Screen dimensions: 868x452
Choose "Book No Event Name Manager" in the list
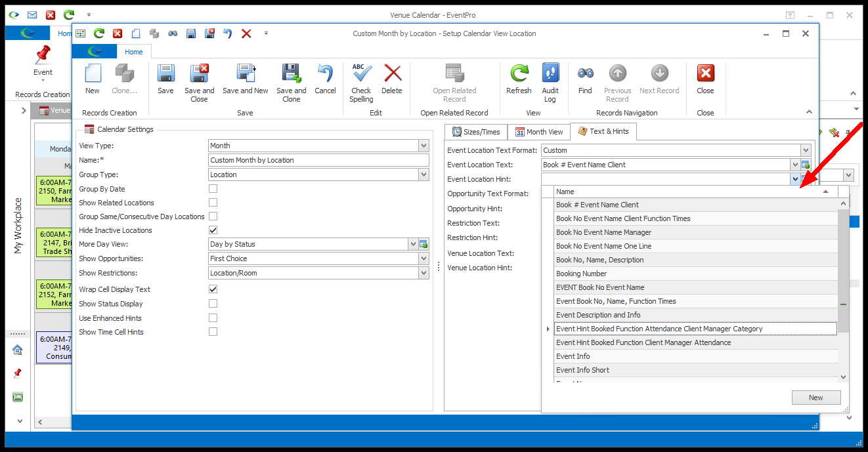(x=696, y=232)
